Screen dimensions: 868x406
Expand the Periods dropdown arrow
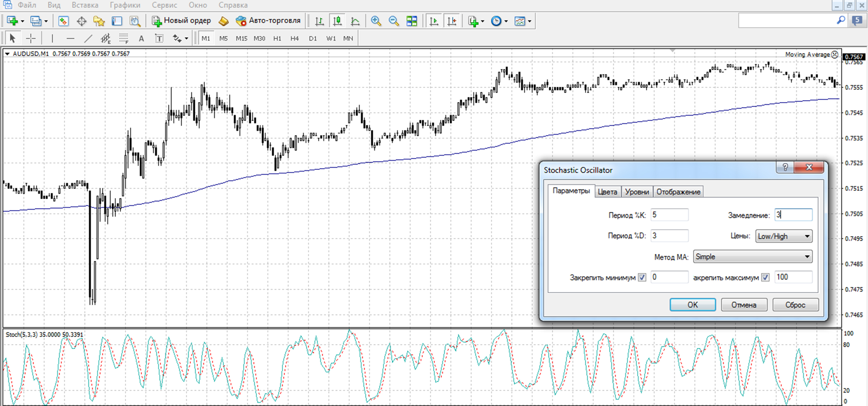pyautogui.click(x=506, y=22)
